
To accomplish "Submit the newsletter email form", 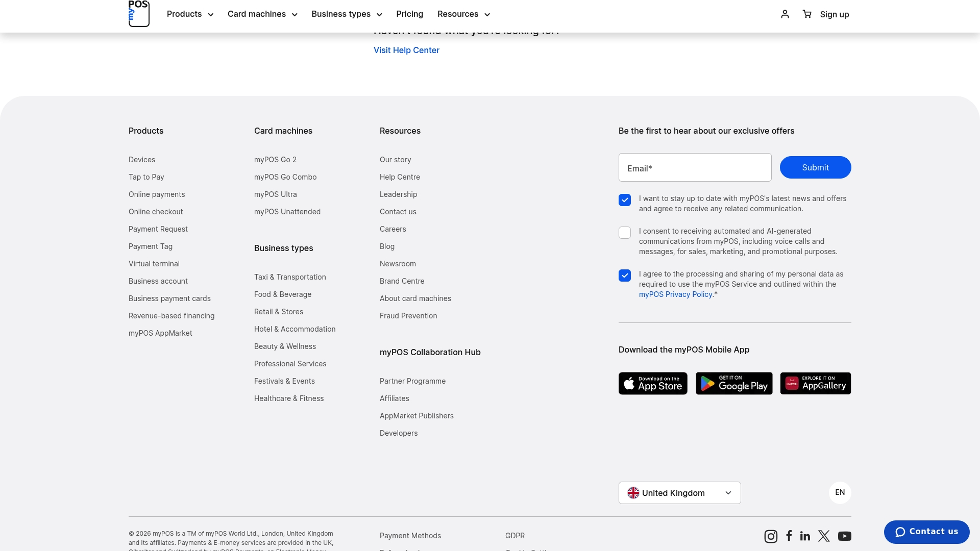I will tap(815, 167).
